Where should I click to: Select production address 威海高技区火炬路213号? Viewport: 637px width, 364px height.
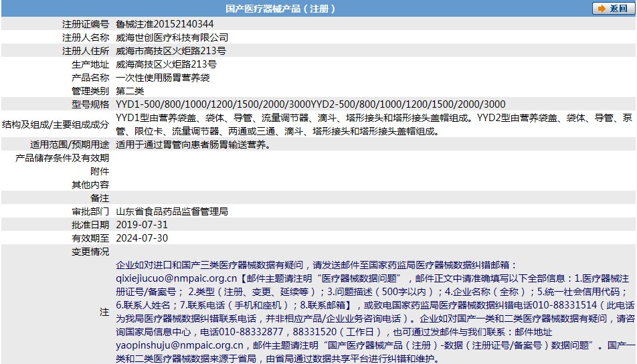point(166,64)
